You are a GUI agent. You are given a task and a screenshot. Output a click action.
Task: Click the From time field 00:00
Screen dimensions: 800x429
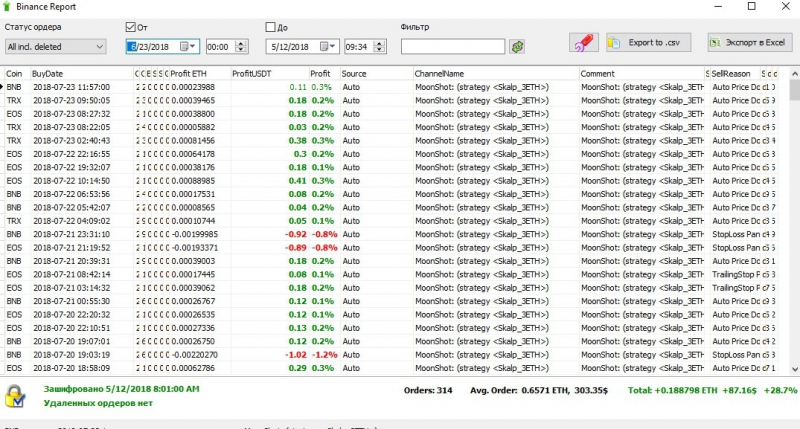click(x=220, y=46)
